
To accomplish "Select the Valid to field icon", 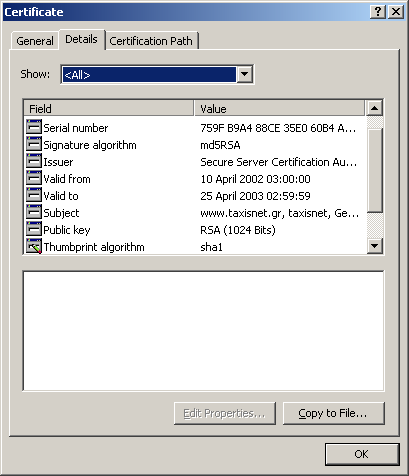I will pyautogui.click(x=34, y=195).
